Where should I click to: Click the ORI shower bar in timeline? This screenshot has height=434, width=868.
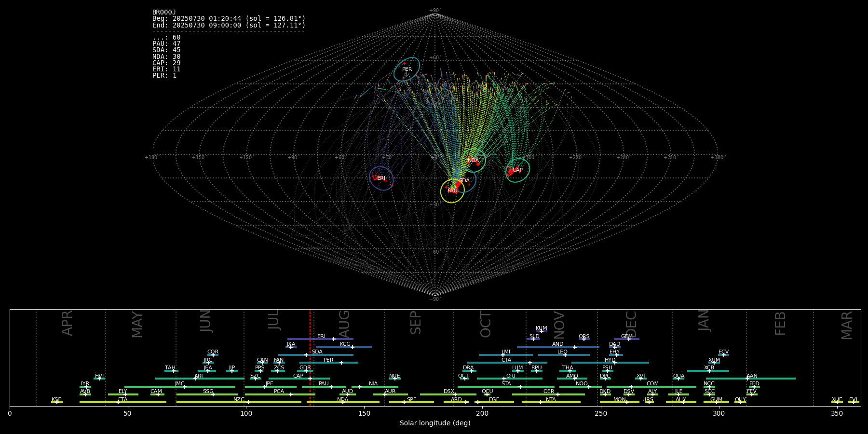tap(510, 379)
